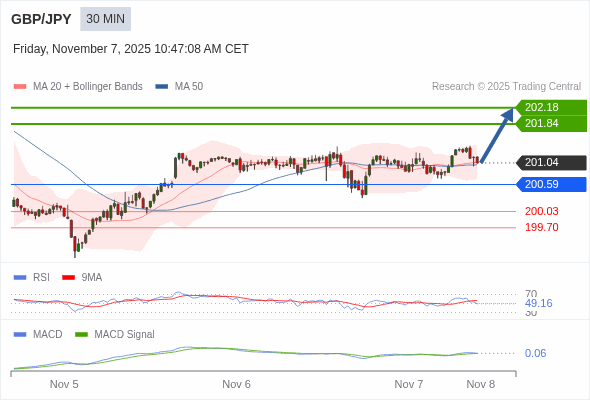Click the 'Nov 6' axis label
590x400 pixels.
236,384
